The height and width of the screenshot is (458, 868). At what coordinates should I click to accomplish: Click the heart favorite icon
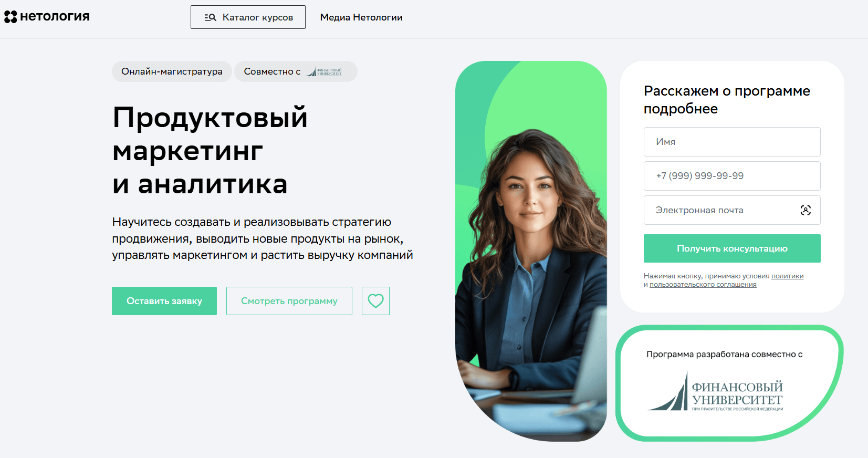(375, 301)
